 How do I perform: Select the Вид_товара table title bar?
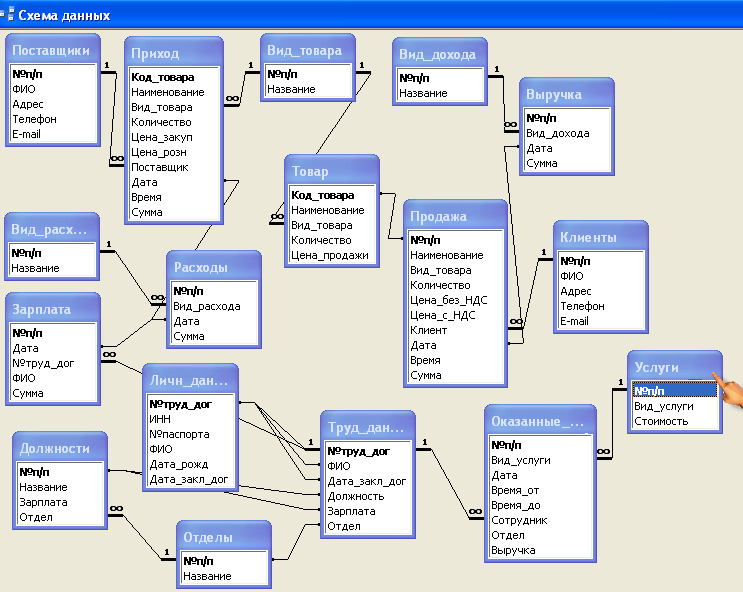pyautogui.click(x=308, y=50)
